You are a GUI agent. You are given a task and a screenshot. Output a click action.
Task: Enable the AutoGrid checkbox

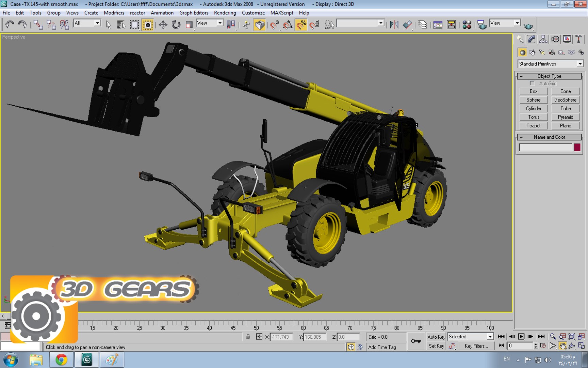pyautogui.click(x=532, y=83)
